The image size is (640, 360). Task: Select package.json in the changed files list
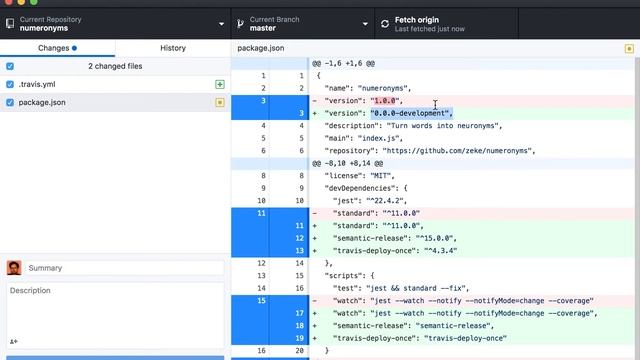tap(115, 102)
